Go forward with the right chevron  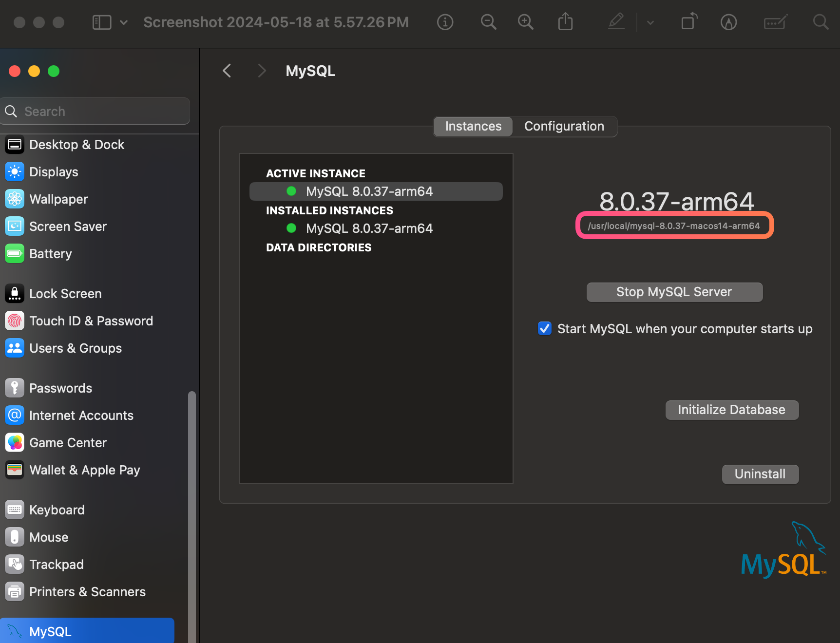tap(262, 71)
